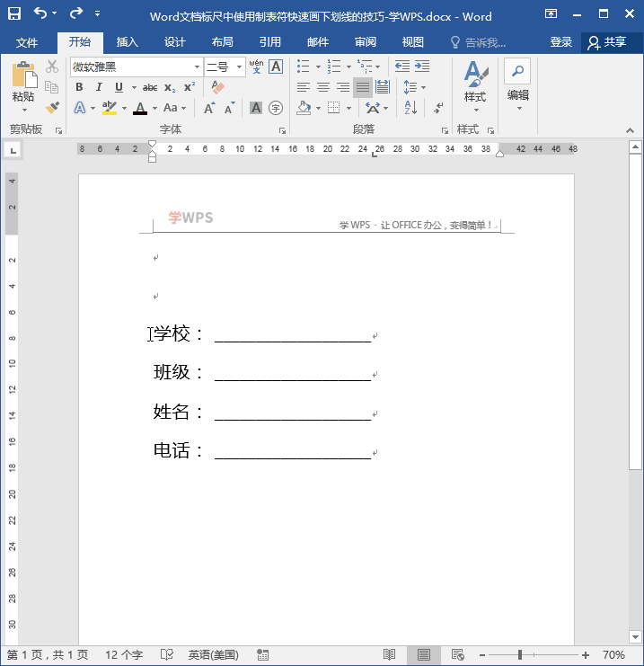Switch to the 插入 ribbon tab
644x666 pixels.
click(128, 42)
